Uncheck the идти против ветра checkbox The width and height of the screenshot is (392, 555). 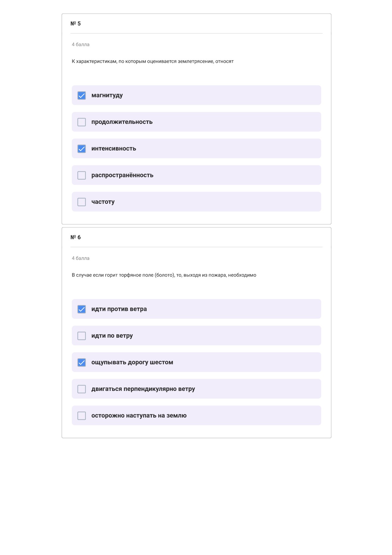click(82, 309)
